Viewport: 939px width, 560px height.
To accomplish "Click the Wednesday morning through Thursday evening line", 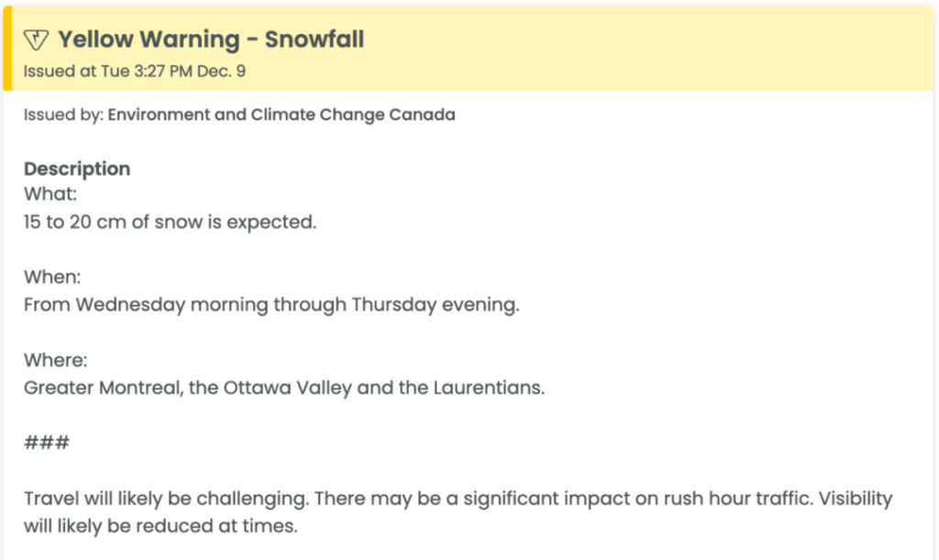I will click(271, 304).
